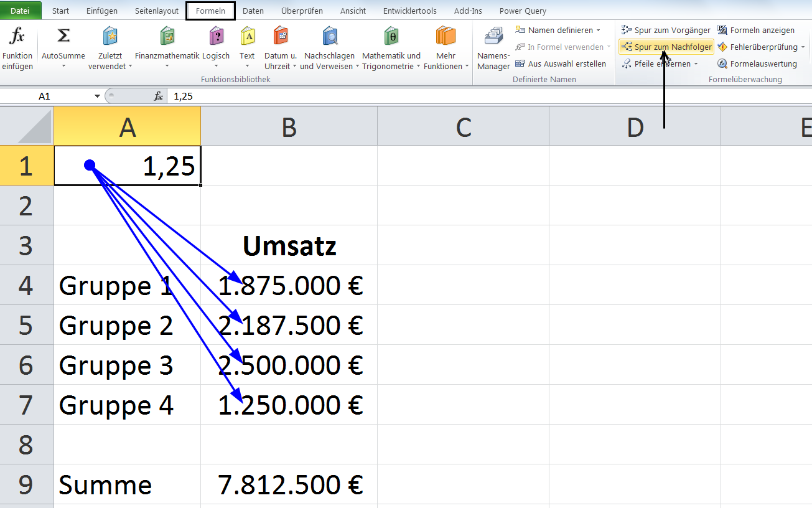This screenshot has height=508, width=812.
Task: Select cell with 1.250.000 €
Action: pos(289,405)
